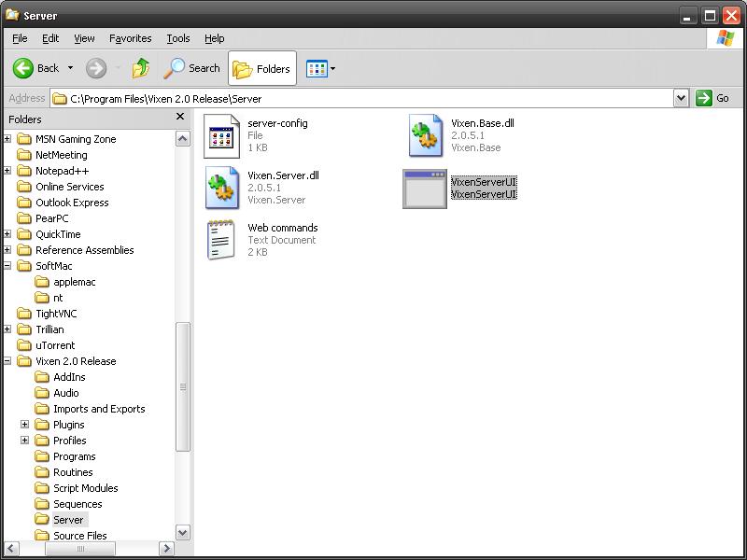The width and height of the screenshot is (747, 560).
Task: Open the File menu
Action: pos(20,38)
